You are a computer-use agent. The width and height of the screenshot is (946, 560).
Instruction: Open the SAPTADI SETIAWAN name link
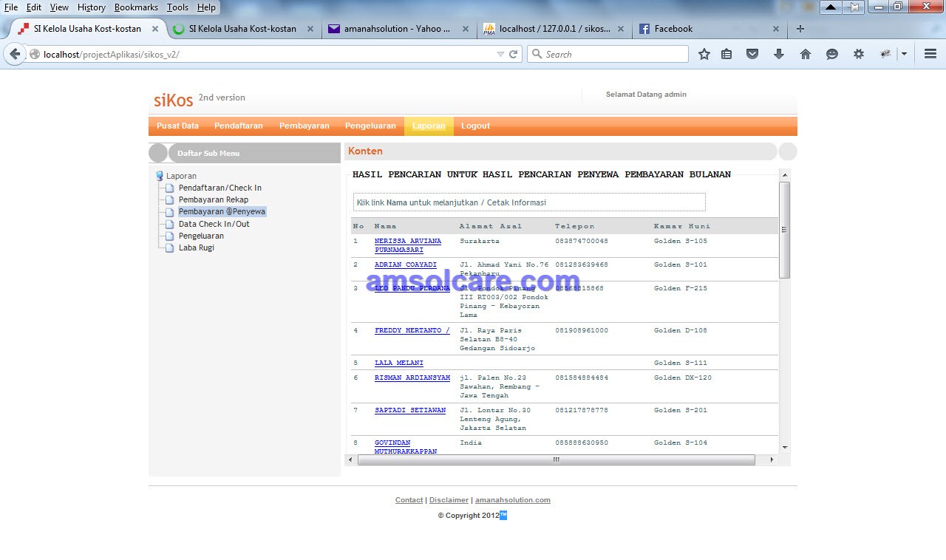click(x=410, y=410)
